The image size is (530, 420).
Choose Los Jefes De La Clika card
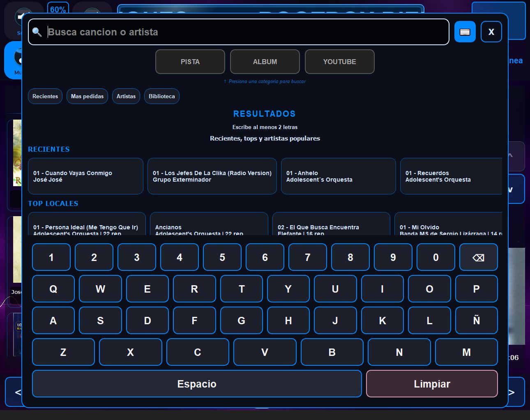point(212,176)
